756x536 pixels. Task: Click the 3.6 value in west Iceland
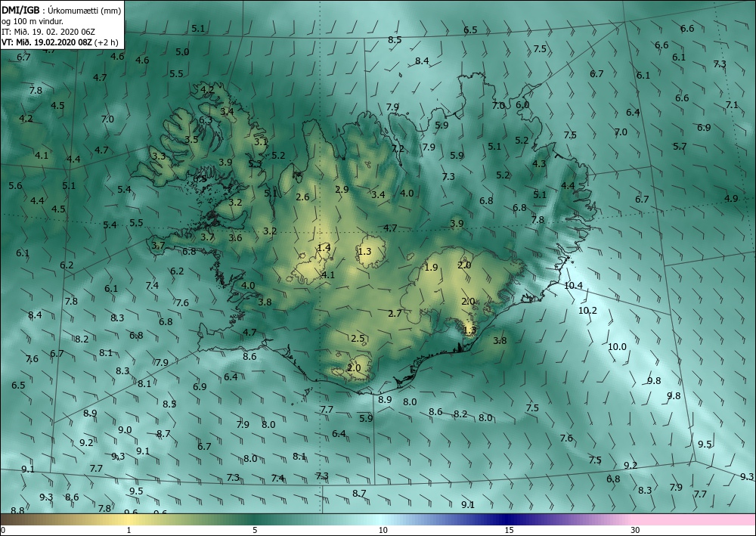pos(235,238)
